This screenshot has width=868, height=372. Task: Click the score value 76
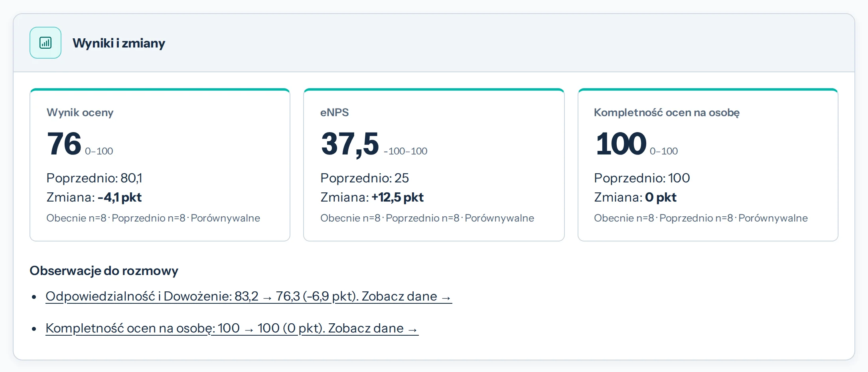pyautogui.click(x=64, y=144)
